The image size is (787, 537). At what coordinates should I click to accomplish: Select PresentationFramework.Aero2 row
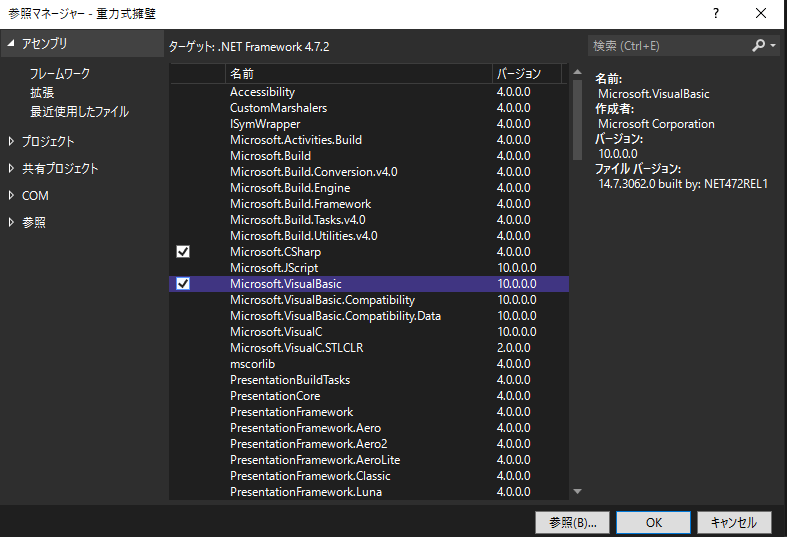(x=369, y=444)
